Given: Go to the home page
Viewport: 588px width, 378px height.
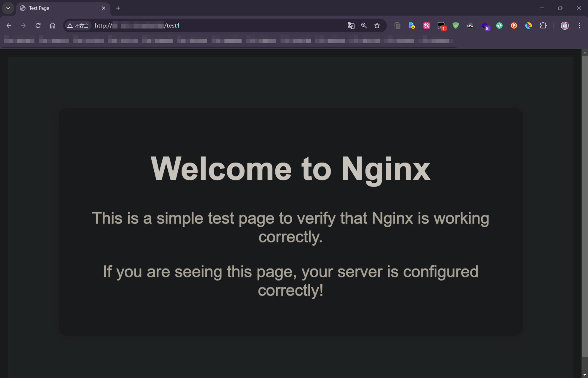Looking at the screenshot, I should tap(52, 25).
